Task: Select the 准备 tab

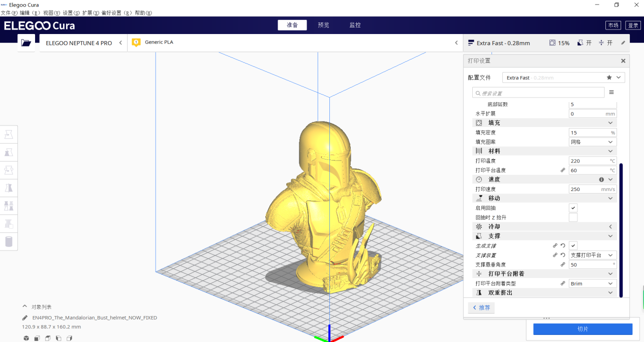Action: 292,25
